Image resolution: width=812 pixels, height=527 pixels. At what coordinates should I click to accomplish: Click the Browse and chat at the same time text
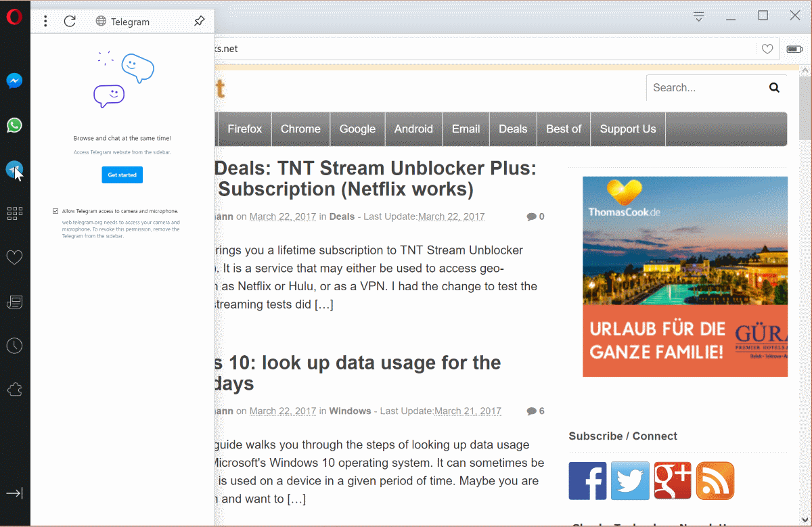click(122, 138)
